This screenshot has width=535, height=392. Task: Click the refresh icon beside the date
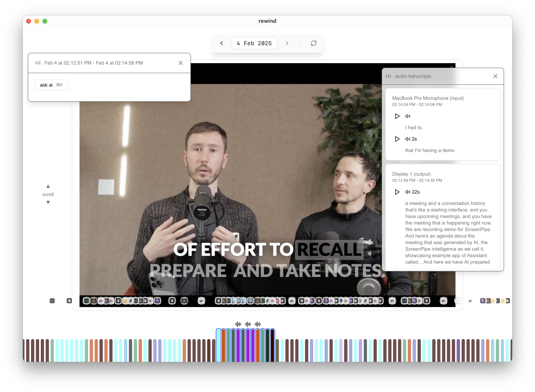[x=313, y=43]
